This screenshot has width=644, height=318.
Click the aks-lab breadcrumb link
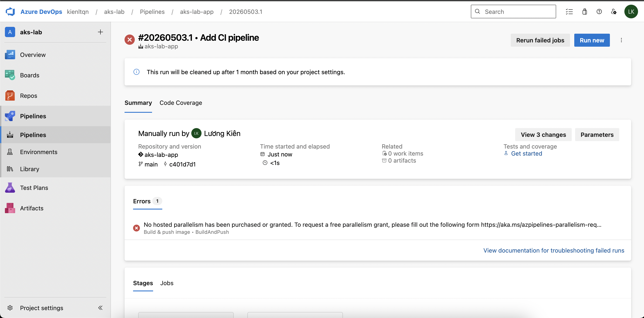[114, 12]
